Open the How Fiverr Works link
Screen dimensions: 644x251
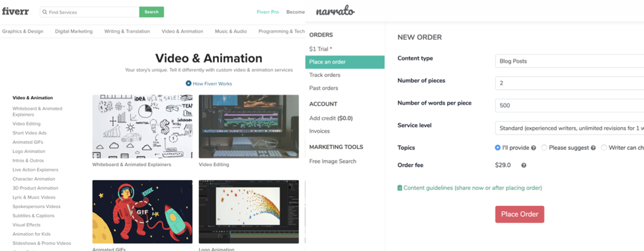pyautogui.click(x=212, y=83)
